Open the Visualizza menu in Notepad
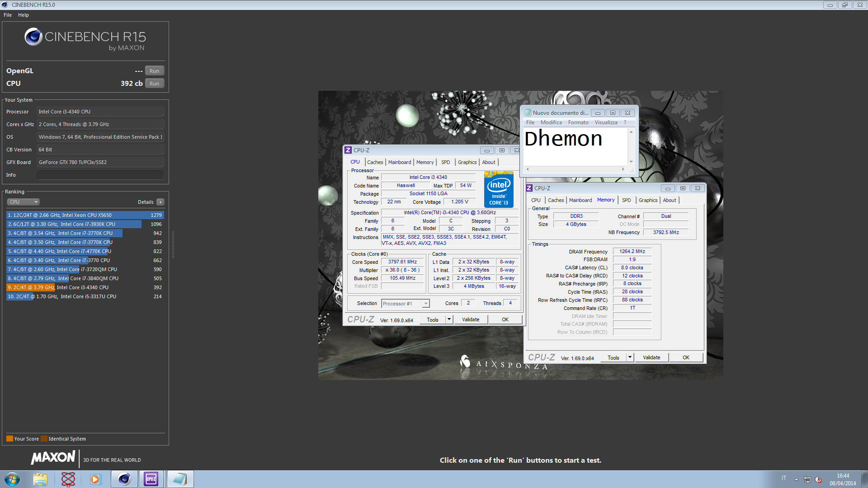 tap(606, 122)
